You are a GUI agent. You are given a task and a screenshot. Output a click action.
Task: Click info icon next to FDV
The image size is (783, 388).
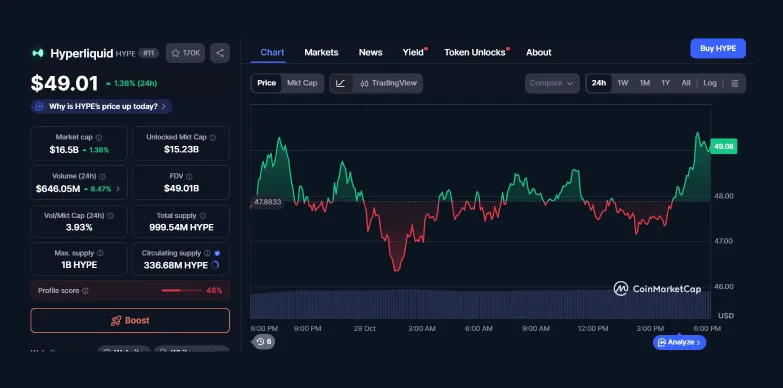[189, 176]
